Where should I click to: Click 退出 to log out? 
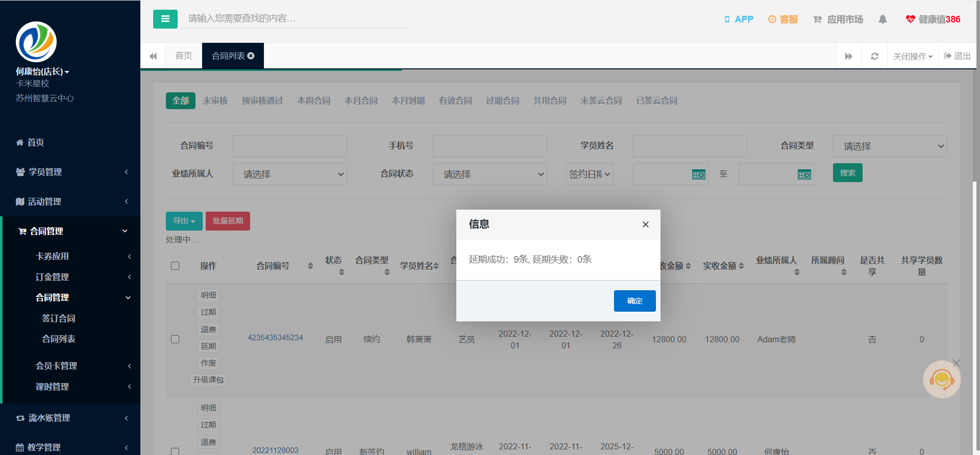pyautogui.click(x=958, y=56)
